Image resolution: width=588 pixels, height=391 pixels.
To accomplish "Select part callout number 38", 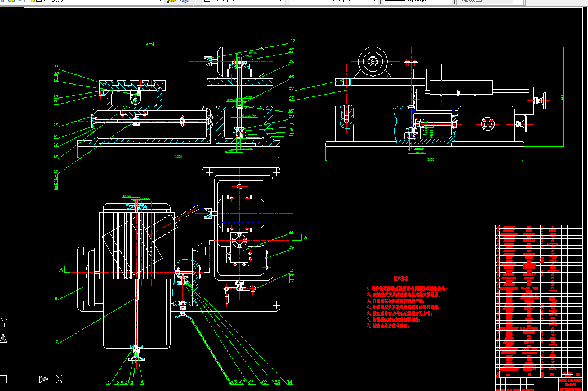I will pos(289,383).
